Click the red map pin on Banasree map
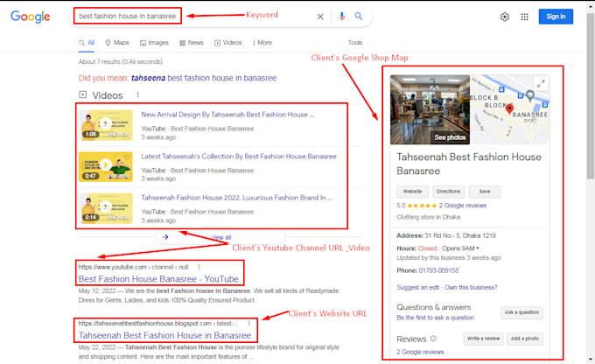The height and width of the screenshot is (364, 595). click(509, 109)
